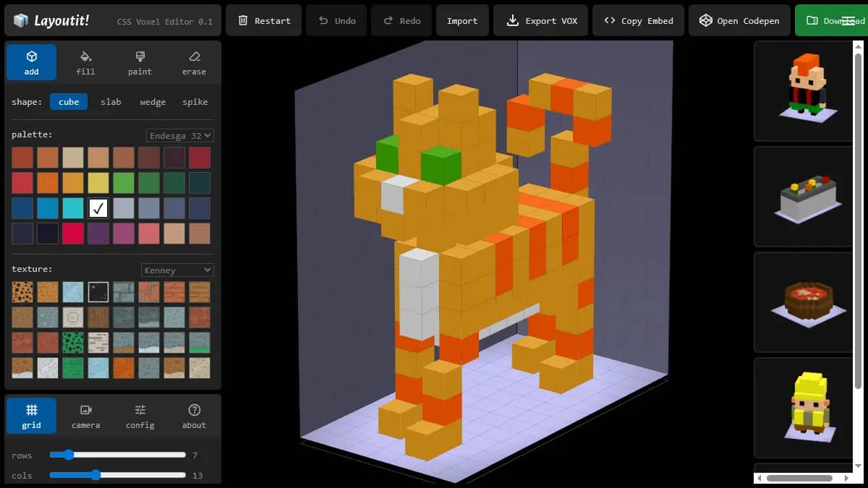Open the Import option in top bar
The width and height of the screenshot is (868, 488).
(462, 20)
